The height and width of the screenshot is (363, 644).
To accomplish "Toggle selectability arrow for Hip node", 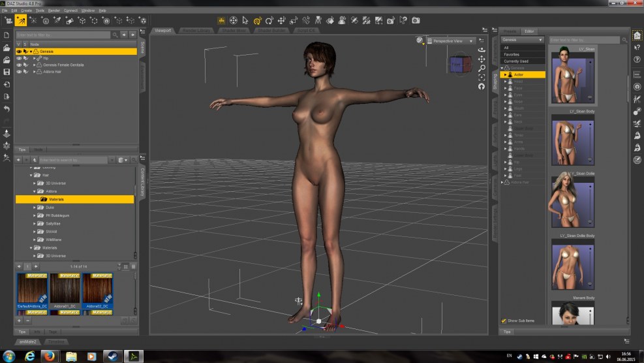I will pos(25,58).
